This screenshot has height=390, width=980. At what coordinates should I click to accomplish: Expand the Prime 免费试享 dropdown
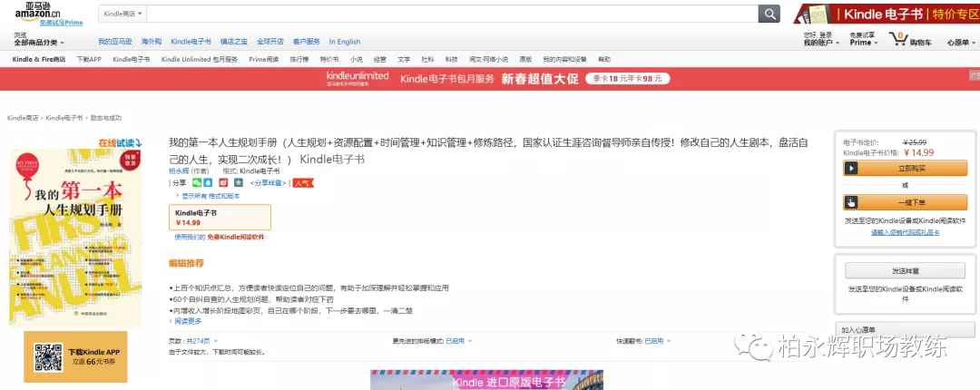pyautogui.click(x=863, y=39)
